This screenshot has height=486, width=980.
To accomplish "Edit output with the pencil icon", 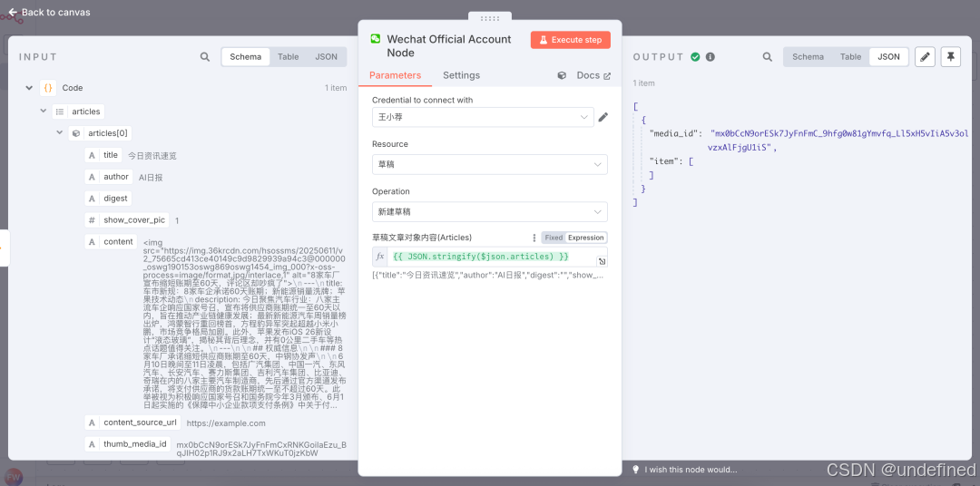I will 925,57.
